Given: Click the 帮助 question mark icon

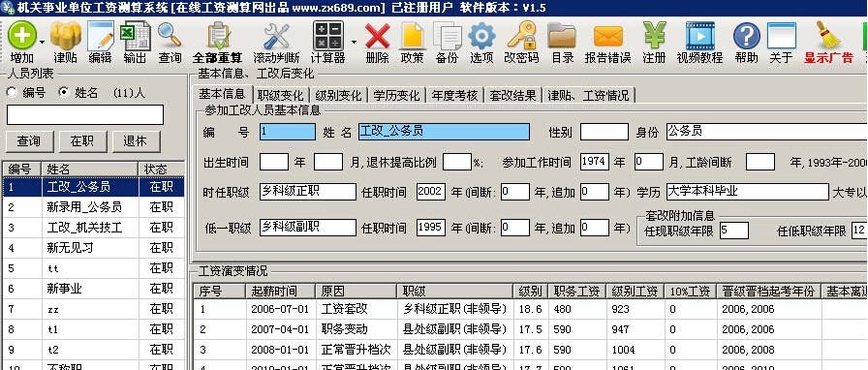Looking at the screenshot, I should 746,36.
